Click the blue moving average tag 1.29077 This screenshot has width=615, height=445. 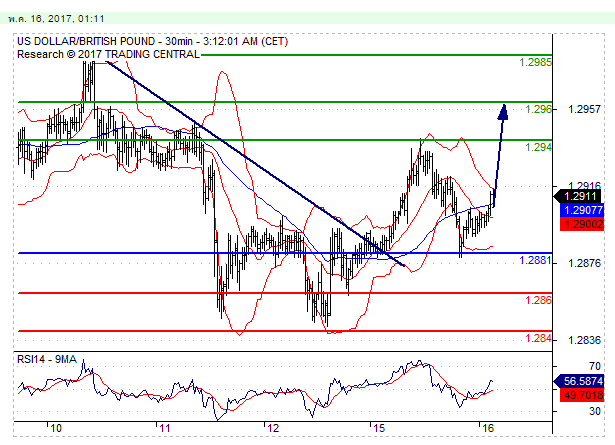(x=582, y=210)
